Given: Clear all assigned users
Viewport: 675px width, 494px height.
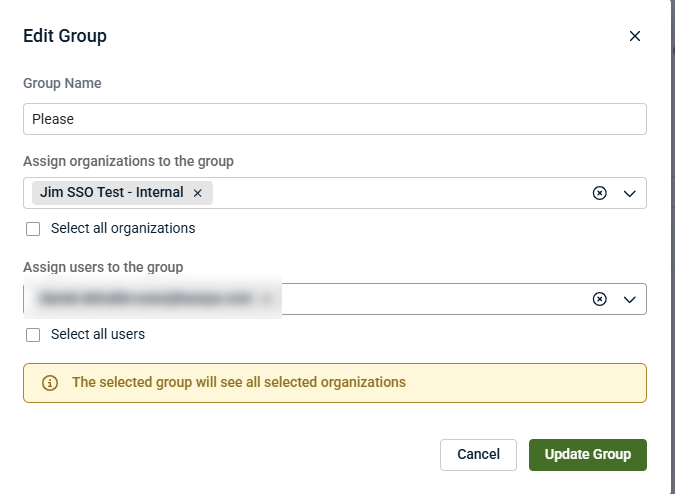Looking at the screenshot, I should coord(600,299).
